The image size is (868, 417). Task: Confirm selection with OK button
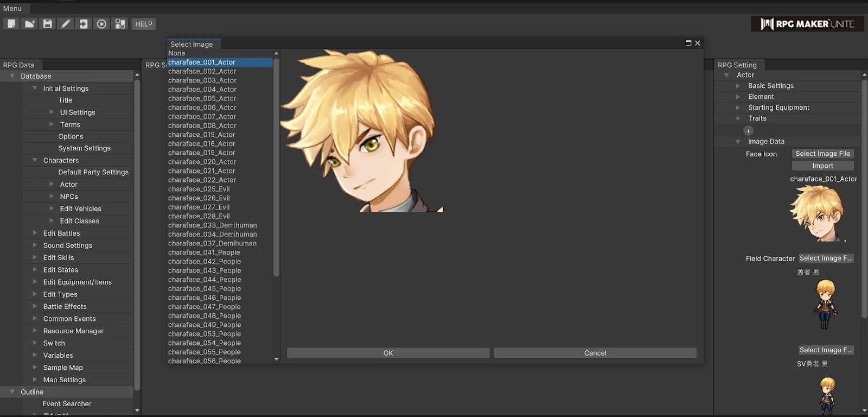[x=388, y=353]
